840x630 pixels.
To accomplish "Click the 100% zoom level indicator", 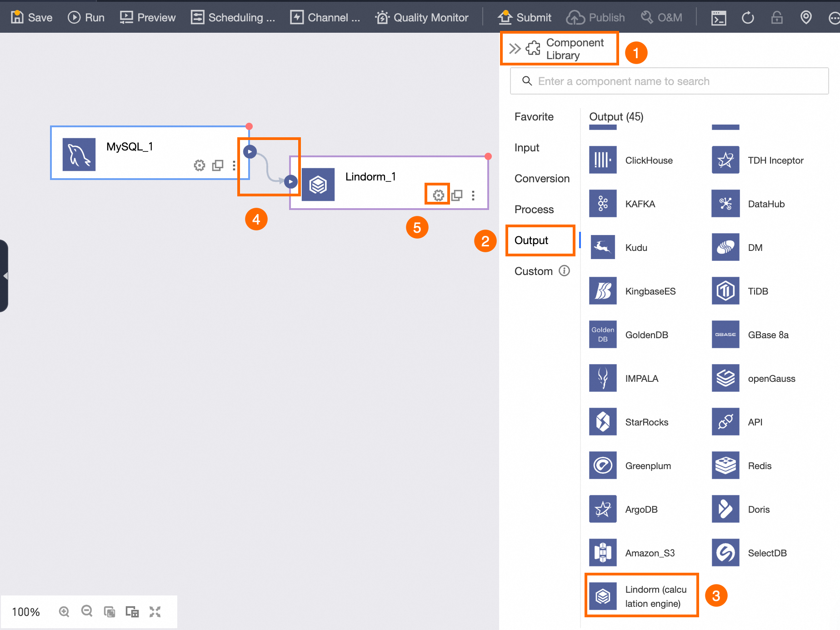I will click(26, 612).
